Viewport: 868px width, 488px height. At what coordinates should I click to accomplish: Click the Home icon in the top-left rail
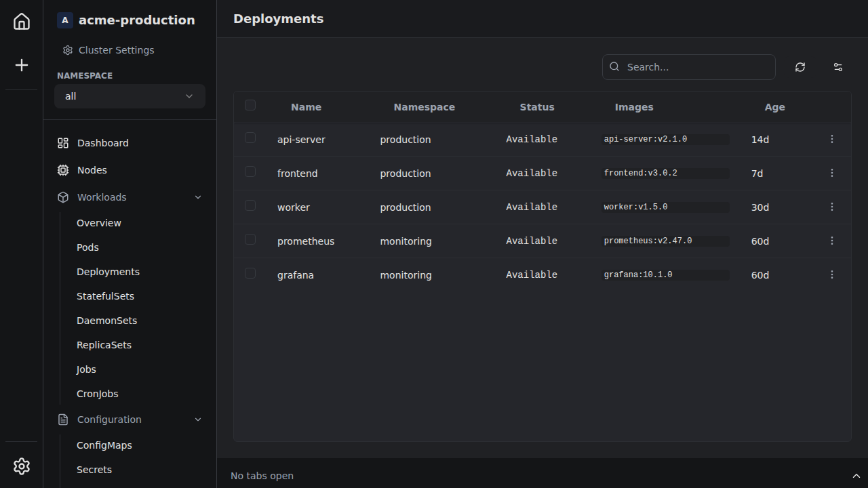click(21, 21)
